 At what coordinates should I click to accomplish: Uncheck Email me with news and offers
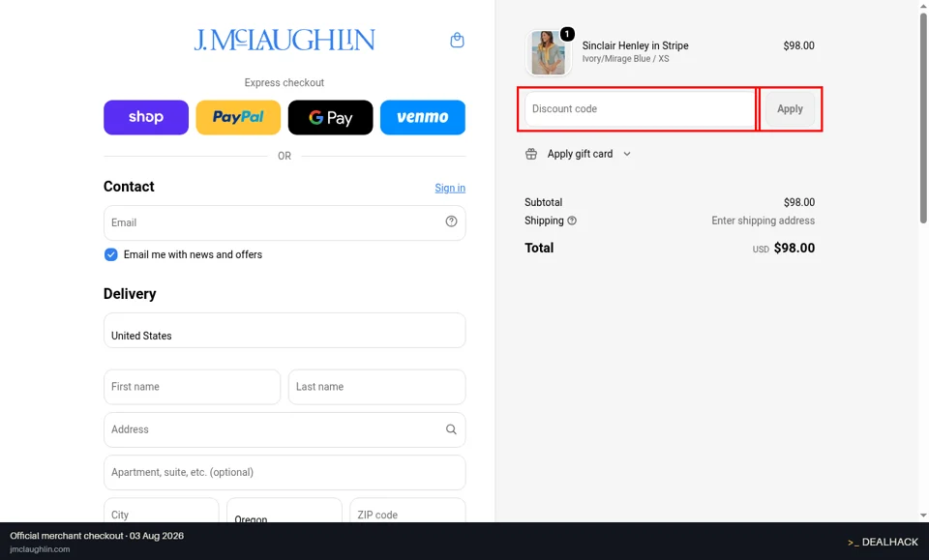110,254
